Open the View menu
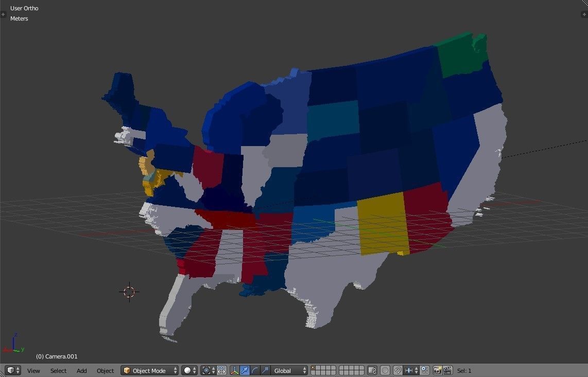Viewport: 588px width, 377px height. pyautogui.click(x=33, y=371)
